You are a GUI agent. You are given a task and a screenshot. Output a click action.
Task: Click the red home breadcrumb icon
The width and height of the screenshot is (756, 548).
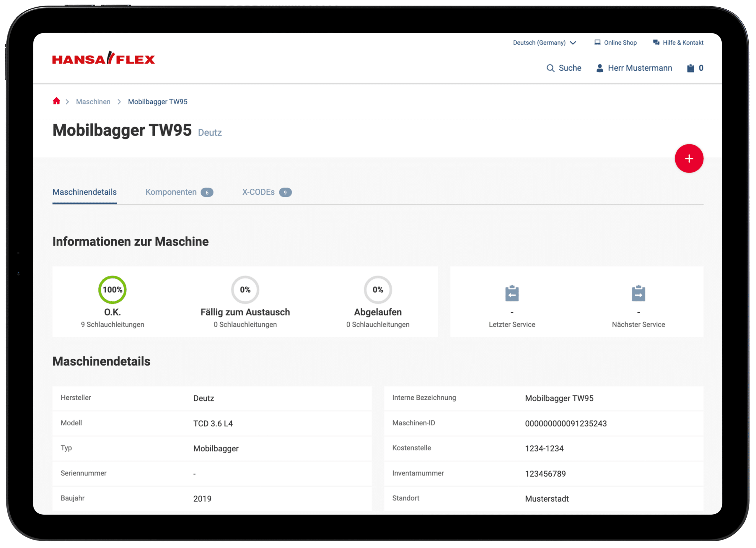click(56, 101)
